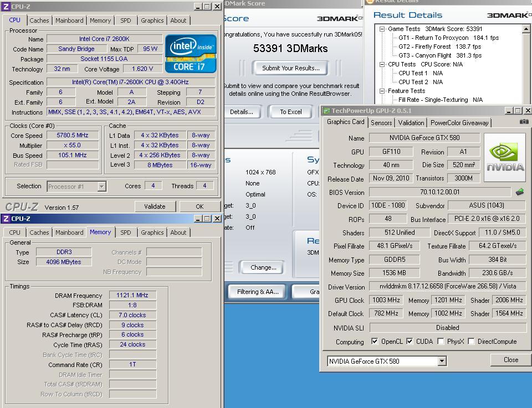Click the Bus Speed value 105.1 MHz
Screen dimensions: 532x408
(x=73, y=155)
